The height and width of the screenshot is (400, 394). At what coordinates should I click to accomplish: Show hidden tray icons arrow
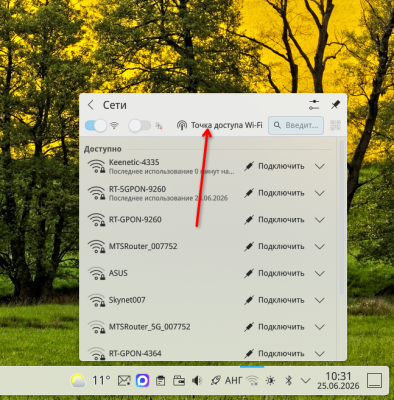pyautogui.click(x=306, y=380)
